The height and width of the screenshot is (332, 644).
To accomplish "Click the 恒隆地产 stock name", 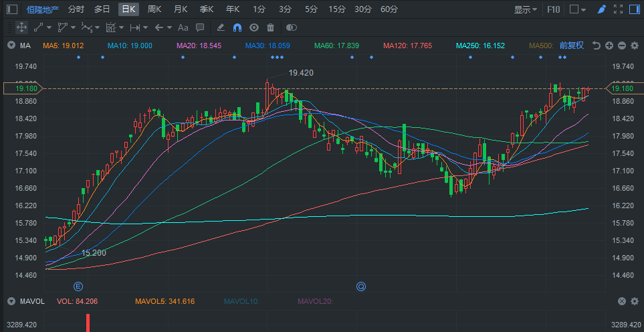I will point(43,9).
